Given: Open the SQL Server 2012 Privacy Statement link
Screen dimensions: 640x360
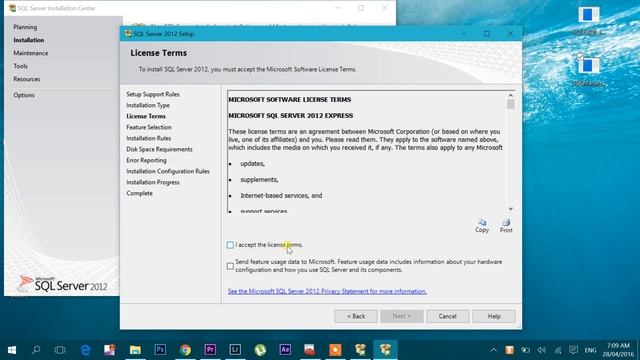Looking at the screenshot, I should coord(327,291).
